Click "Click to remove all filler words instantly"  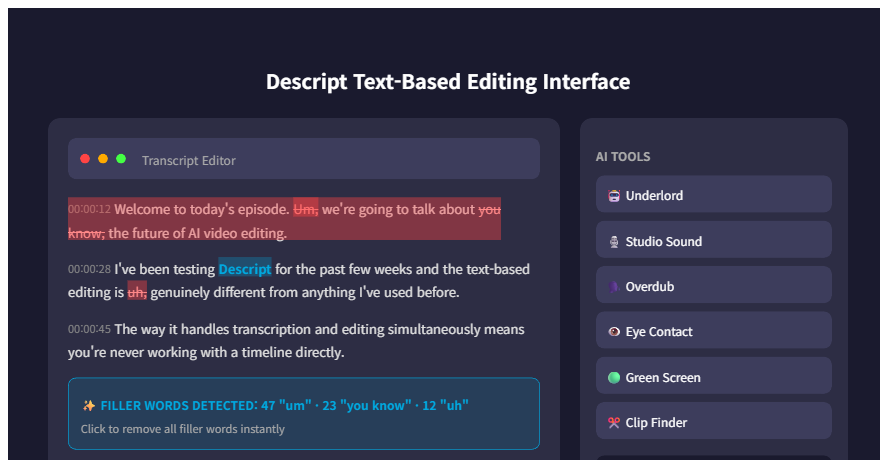coord(182,429)
